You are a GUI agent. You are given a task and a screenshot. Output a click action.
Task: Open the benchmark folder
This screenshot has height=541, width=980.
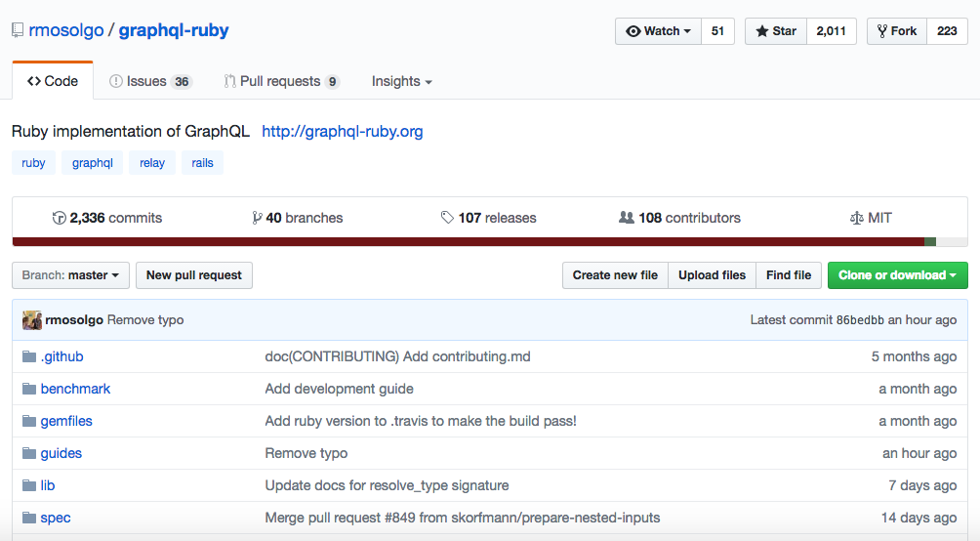(75, 389)
